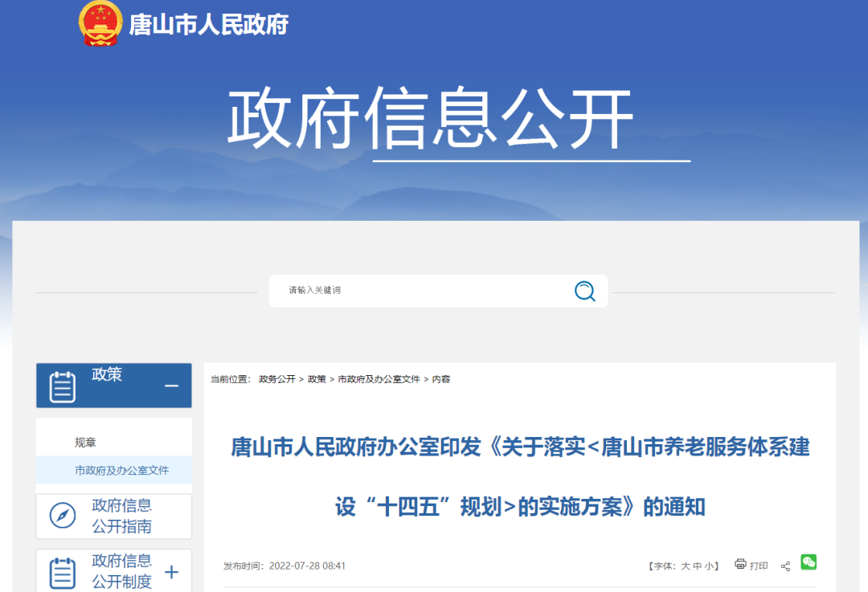Select 规章 in the sidebar
The height and width of the screenshot is (592, 868).
[x=85, y=443]
